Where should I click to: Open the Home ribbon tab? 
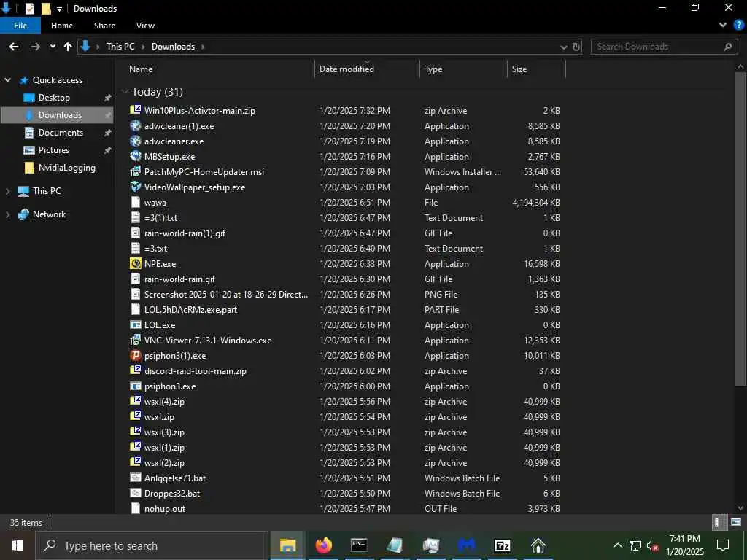click(x=62, y=26)
